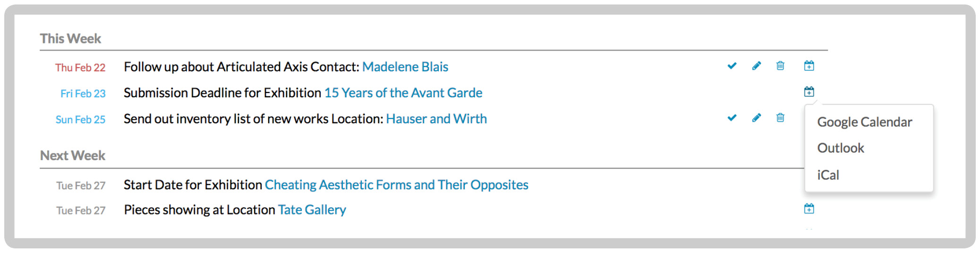The image size is (980, 255).
Task: Mark Hauser and Wirth inventory task done
Action: [x=732, y=118]
